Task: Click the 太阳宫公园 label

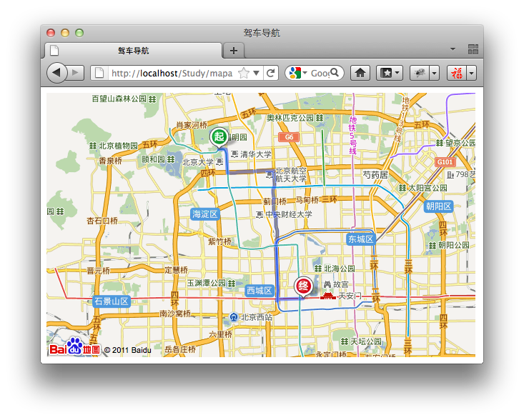Action: coord(427,188)
